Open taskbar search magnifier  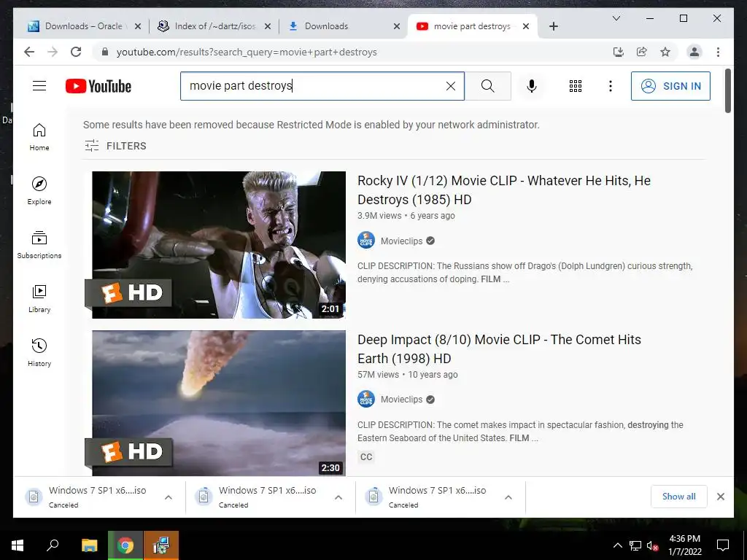click(53, 545)
